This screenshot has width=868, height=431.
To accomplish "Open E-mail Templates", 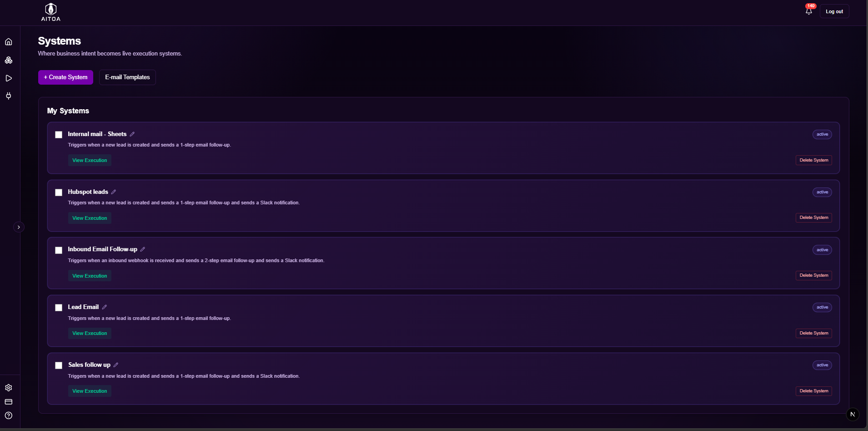I will pyautogui.click(x=127, y=77).
